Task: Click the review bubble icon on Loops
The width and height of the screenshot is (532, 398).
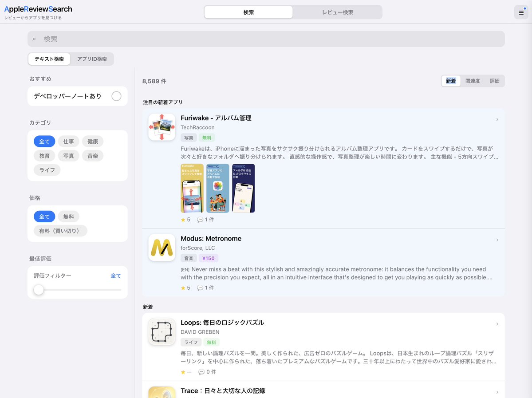Action: point(201,372)
